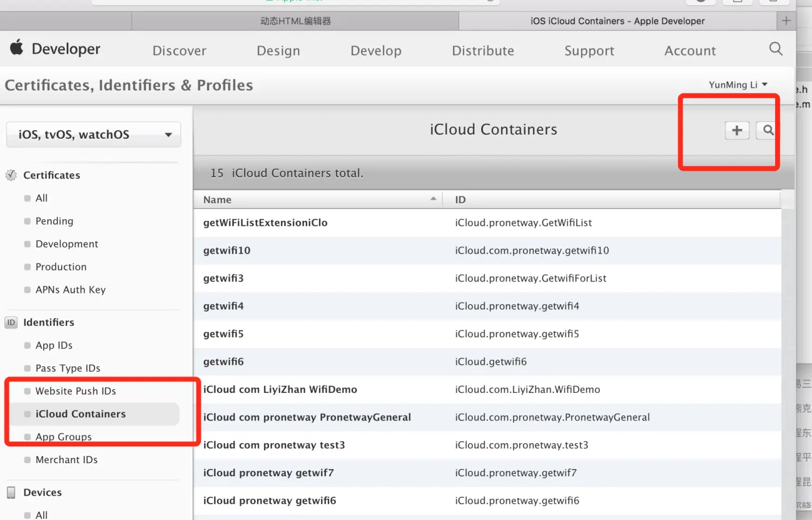This screenshot has width=812, height=520.
Task: Select iCloud com pronetway PronetwayGeneral row
Action: (487, 417)
